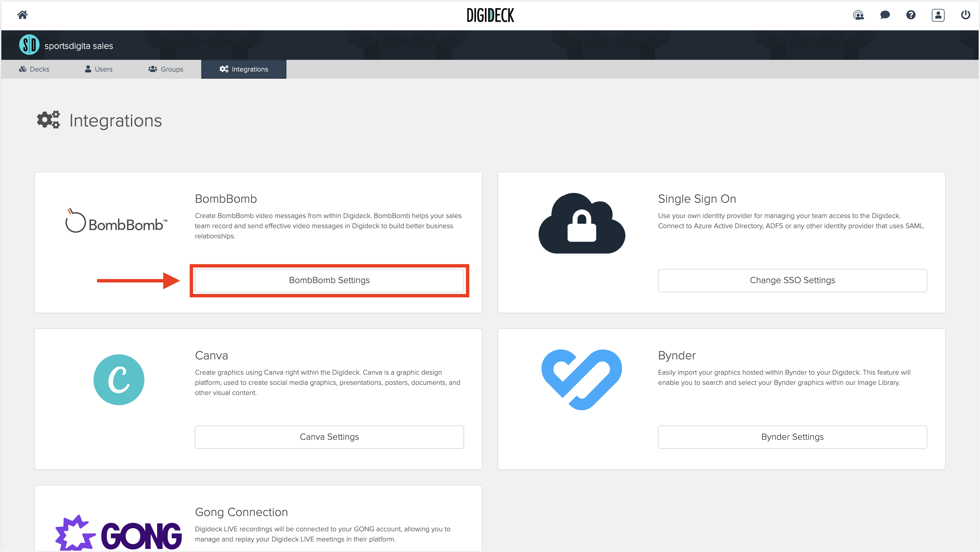Click the Gong Connection description text
Viewport: 980px width, 552px height.
coord(323,534)
